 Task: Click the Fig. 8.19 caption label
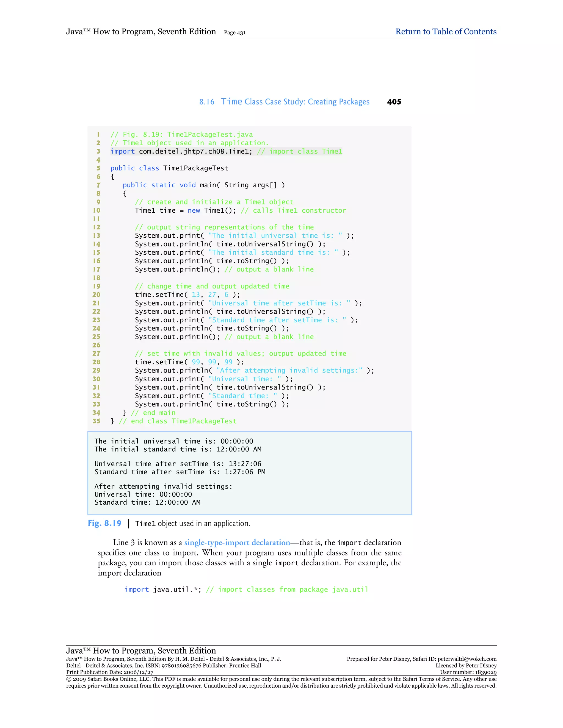(104, 523)
